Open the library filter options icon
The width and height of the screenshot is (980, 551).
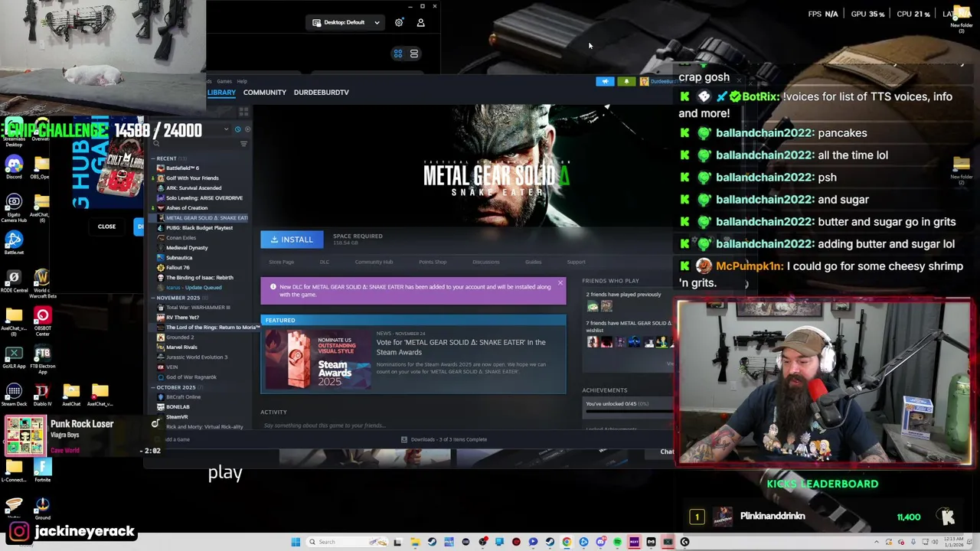point(243,144)
